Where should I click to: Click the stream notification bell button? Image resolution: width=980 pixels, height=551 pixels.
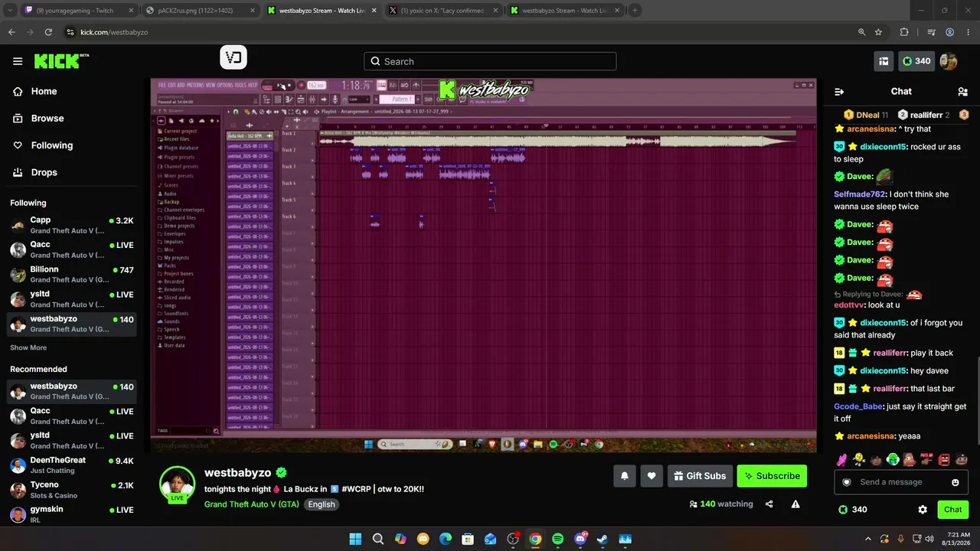(625, 476)
